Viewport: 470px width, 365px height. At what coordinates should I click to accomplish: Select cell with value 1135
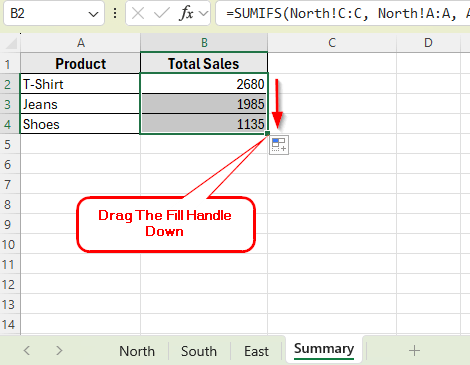coord(204,124)
